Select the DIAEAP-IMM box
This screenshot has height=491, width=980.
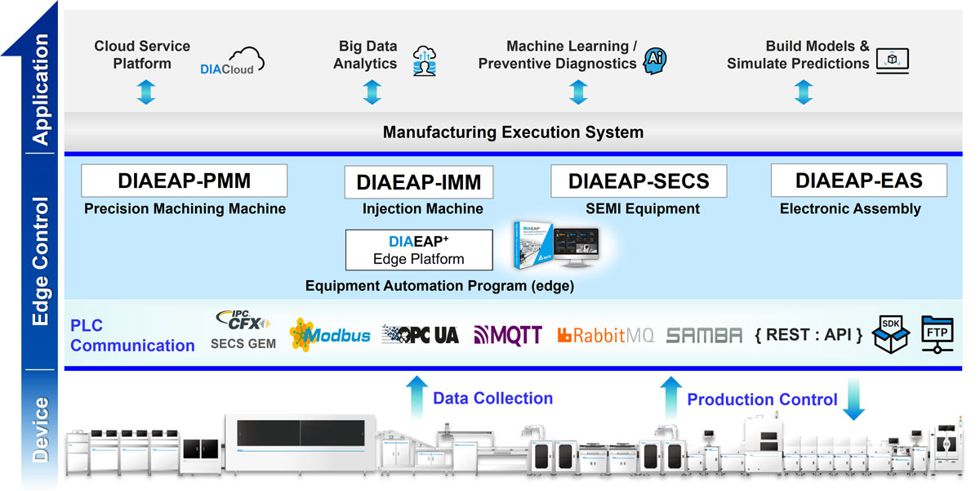tap(419, 181)
